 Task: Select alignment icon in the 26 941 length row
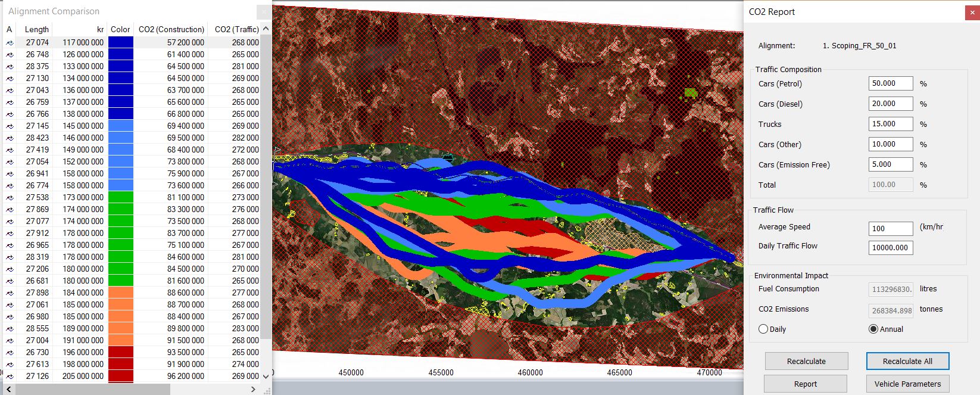10,174
